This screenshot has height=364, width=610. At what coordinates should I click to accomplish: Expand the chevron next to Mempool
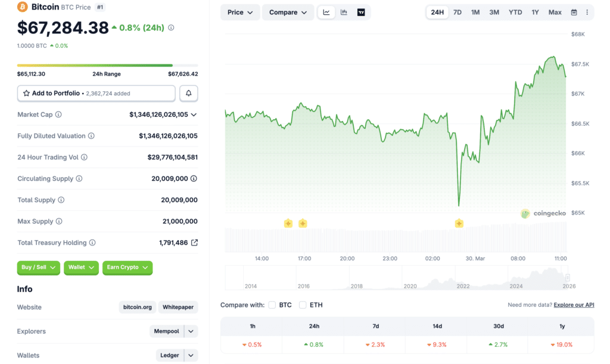191,331
